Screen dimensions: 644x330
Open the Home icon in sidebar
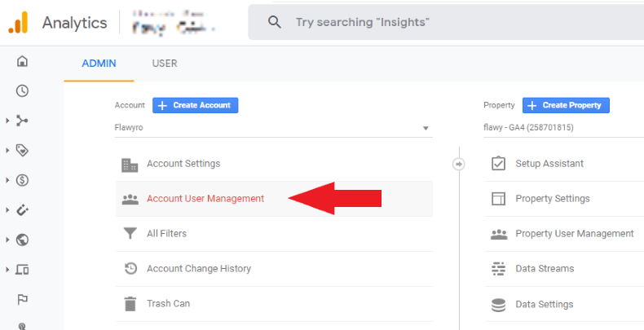(23, 61)
